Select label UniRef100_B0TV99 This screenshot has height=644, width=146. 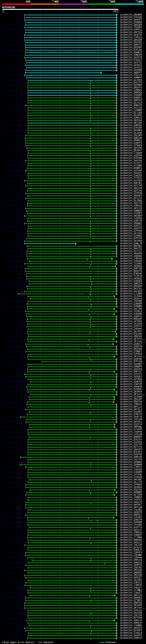[x=131, y=618]
